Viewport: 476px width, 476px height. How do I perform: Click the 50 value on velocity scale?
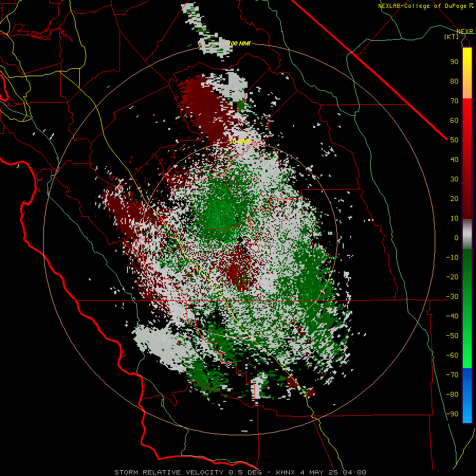[454, 140]
